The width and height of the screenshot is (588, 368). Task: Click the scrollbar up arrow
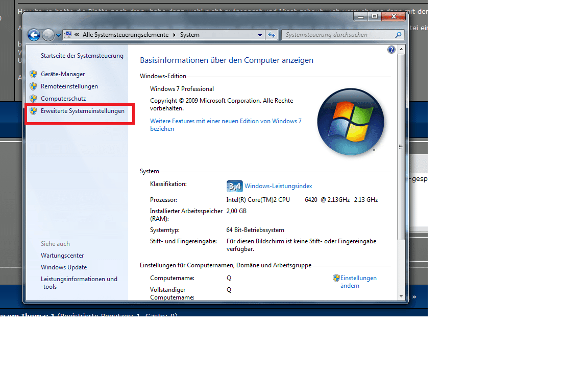(401, 49)
